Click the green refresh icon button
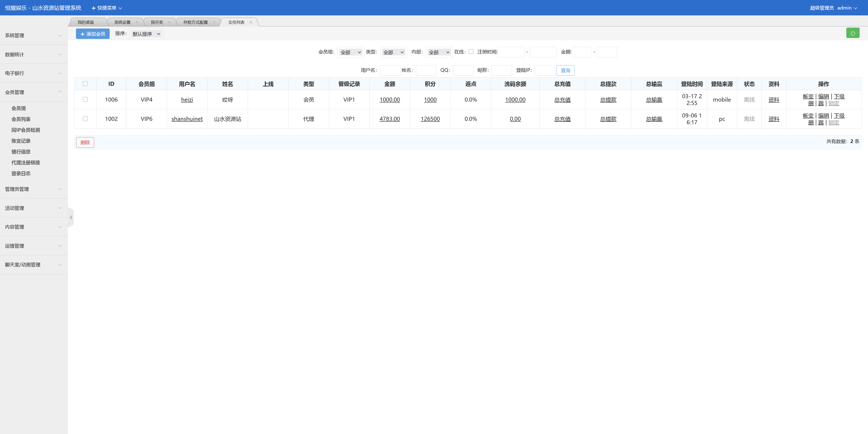Screen dimensions: 868x434 852,33
